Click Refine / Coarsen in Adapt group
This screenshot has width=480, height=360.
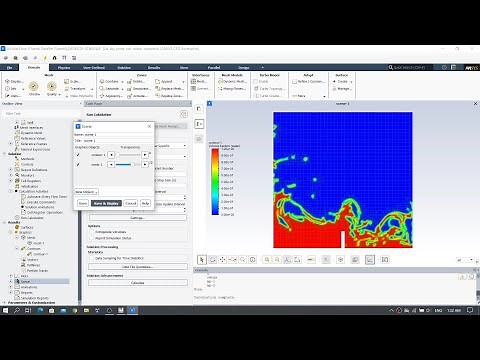tap(308, 81)
